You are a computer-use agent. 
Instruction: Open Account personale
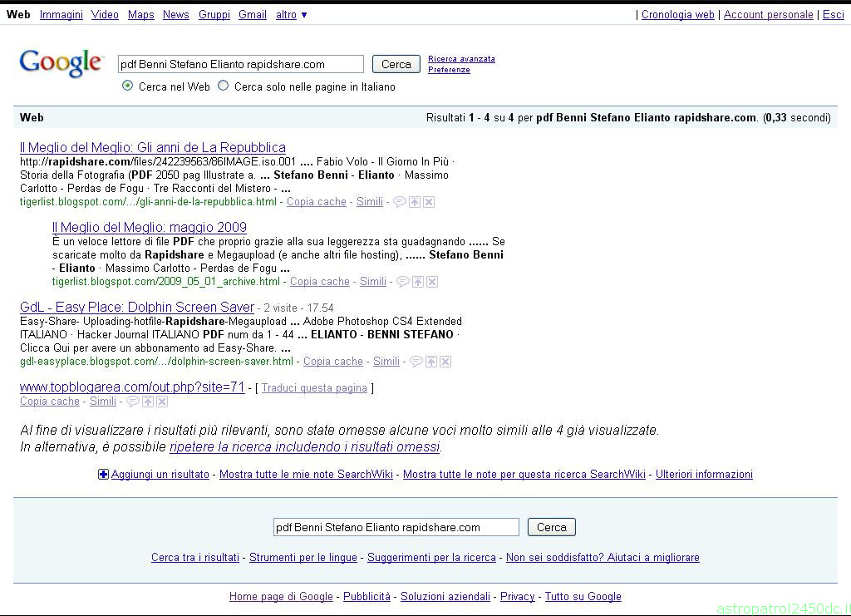pyautogui.click(x=769, y=15)
